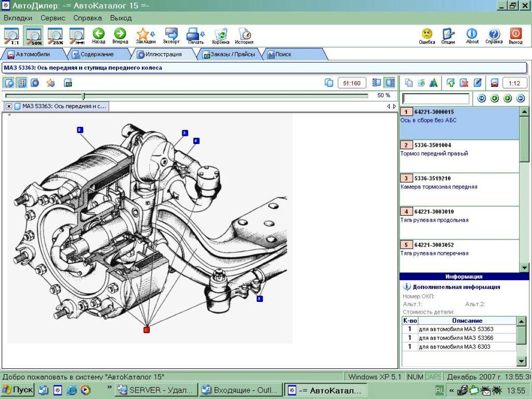This screenshot has width=532, height=399.
Task: Open the Сервис menu
Action: pos(53,18)
